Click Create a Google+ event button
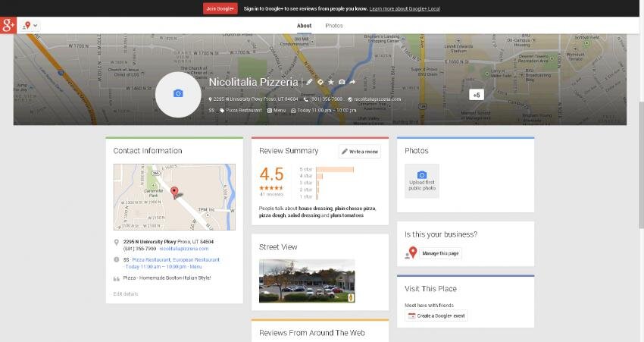The image size is (644, 342). [436, 315]
